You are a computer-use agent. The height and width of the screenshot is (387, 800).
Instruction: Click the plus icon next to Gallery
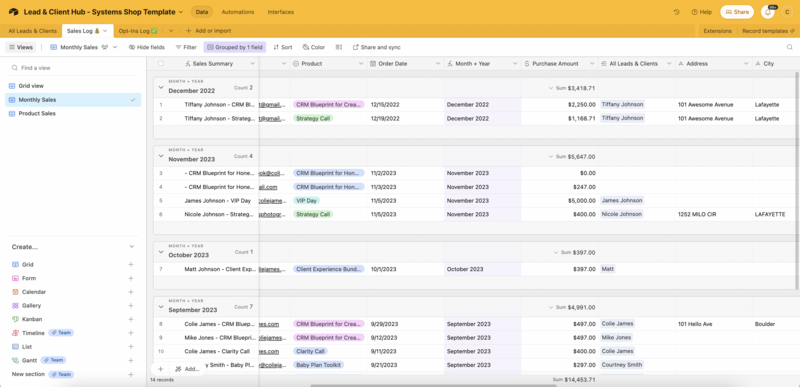tap(131, 305)
